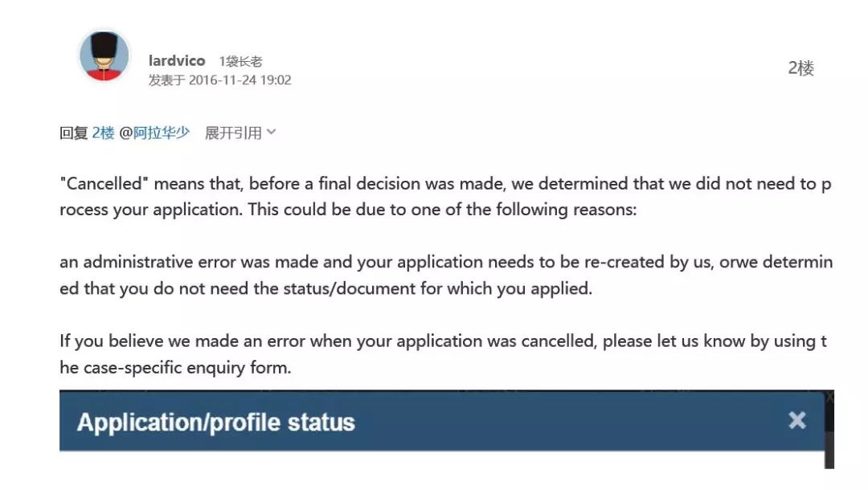The width and height of the screenshot is (868, 490).
Task: Click the Application/profile status dialog title
Action: pyautogui.click(x=215, y=423)
